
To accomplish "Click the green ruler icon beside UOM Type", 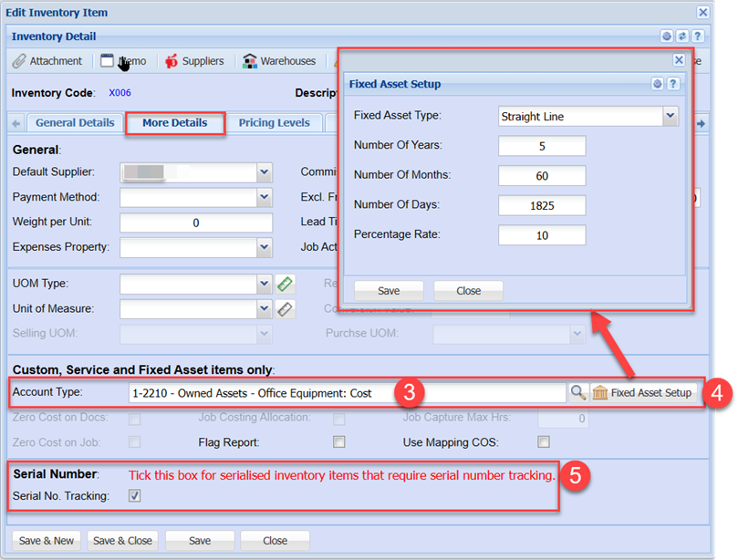I will point(286,284).
